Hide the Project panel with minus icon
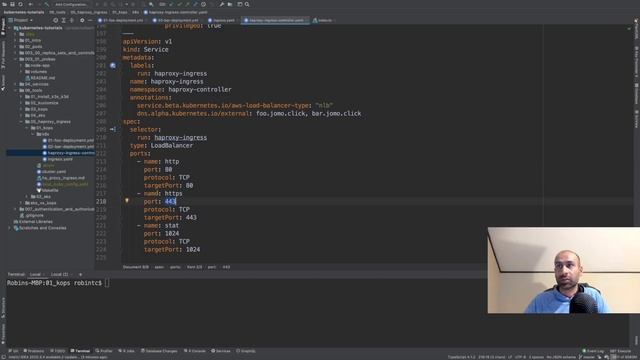 (x=90, y=20)
